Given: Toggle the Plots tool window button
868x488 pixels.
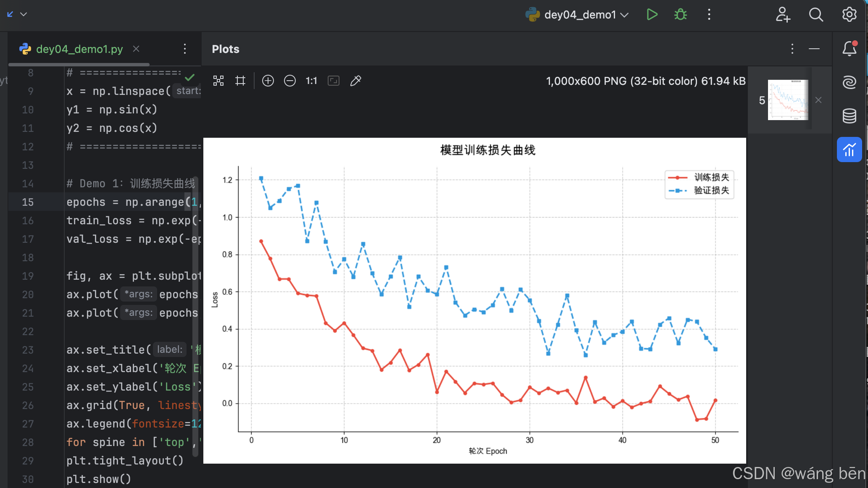Looking at the screenshot, I should pyautogui.click(x=849, y=150).
